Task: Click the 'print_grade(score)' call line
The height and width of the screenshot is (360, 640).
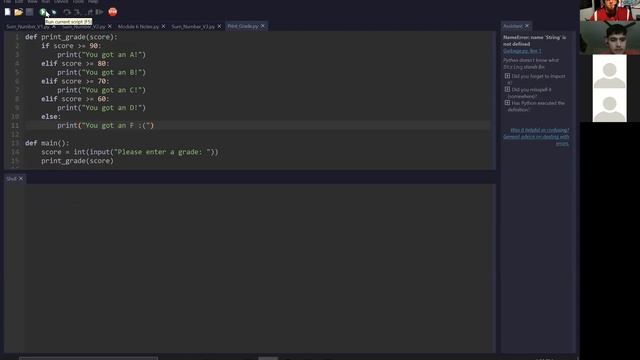Action: [77, 161]
